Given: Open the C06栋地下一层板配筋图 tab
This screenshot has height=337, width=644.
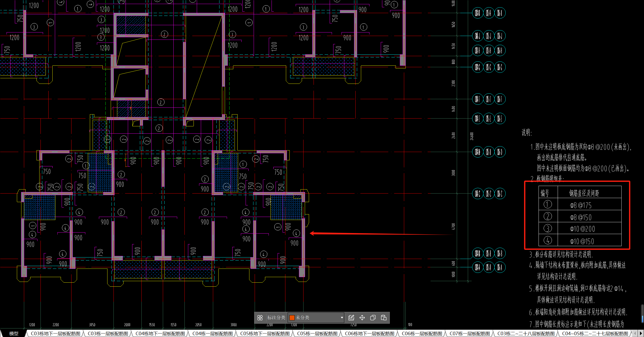Looking at the screenshot, I should 370,333.
